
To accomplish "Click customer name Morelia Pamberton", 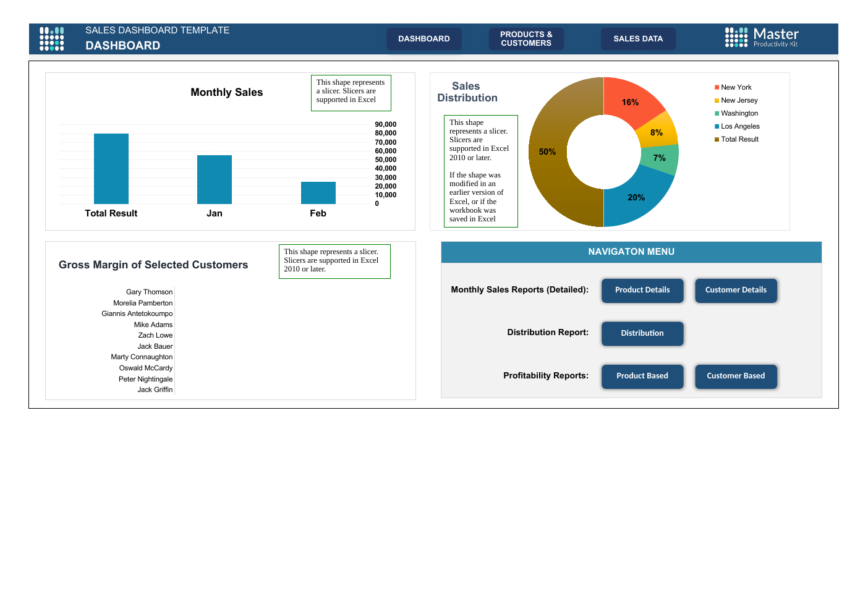I will 143,303.
